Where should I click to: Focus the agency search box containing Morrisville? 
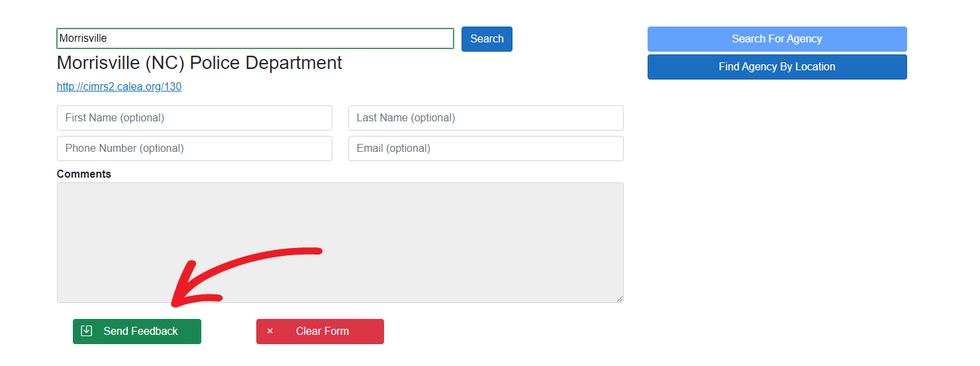coord(255,38)
